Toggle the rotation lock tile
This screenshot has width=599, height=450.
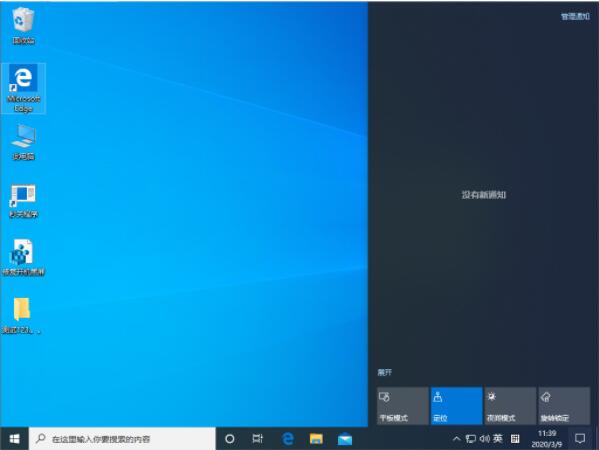[564, 406]
